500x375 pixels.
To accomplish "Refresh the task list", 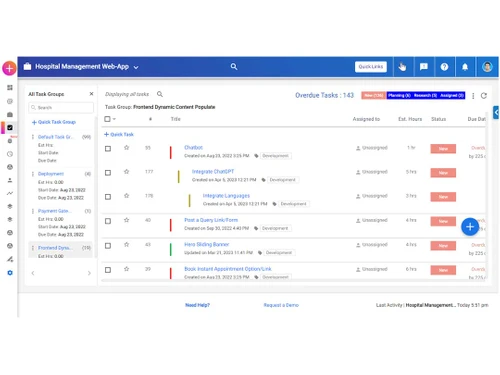I will [484, 96].
